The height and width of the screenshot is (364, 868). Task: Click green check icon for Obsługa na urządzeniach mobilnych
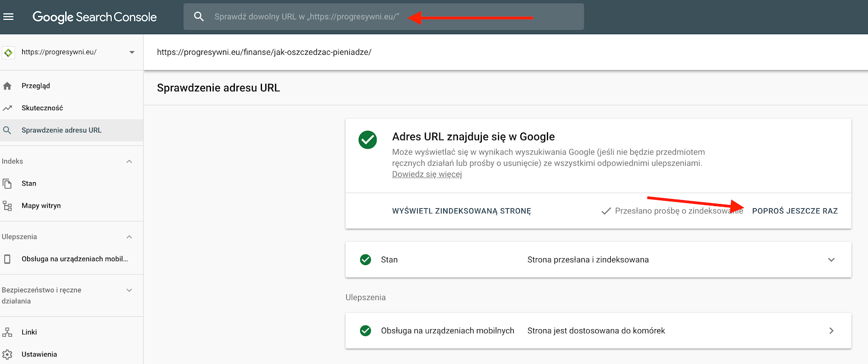pyautogui.click(x=366, y=331)
